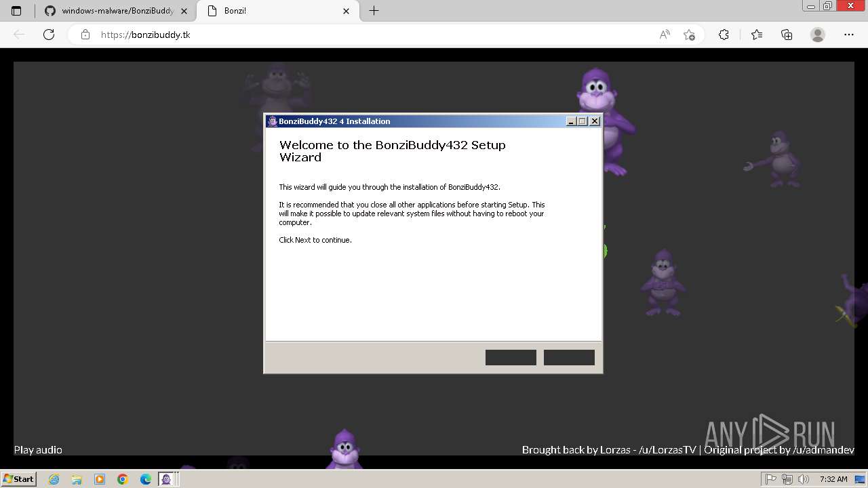This screenshot has width=868, height=488.
Task: Open network status tray icon
Action: click(x=787, y=479)
